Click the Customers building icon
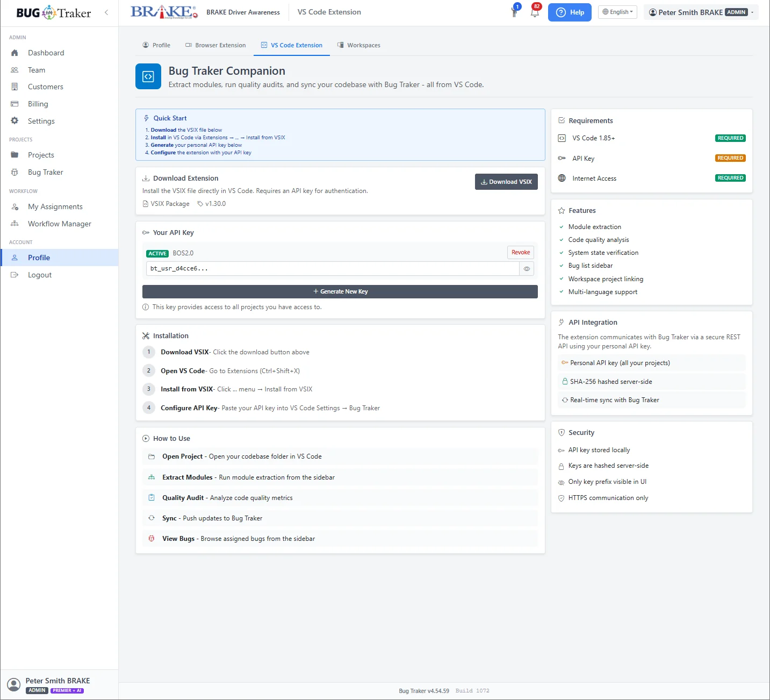This screenshot has width=770, height=700. click(x=15, y=87)
